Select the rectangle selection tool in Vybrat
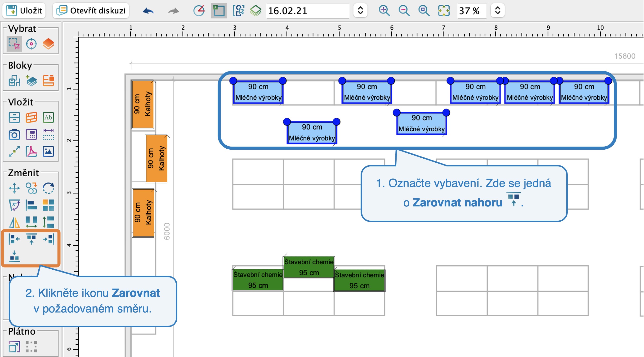This screenshot has height=357, width=644. [14, 44]
